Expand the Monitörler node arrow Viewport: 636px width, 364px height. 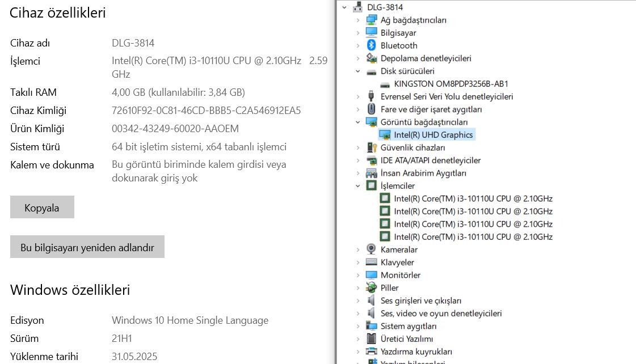(358, 275)
